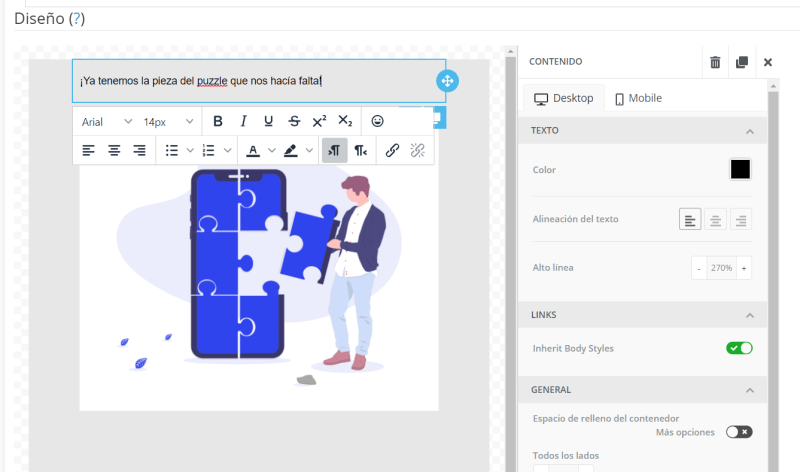
Task: Apply subscript formatting
Action: coord(345,121)
